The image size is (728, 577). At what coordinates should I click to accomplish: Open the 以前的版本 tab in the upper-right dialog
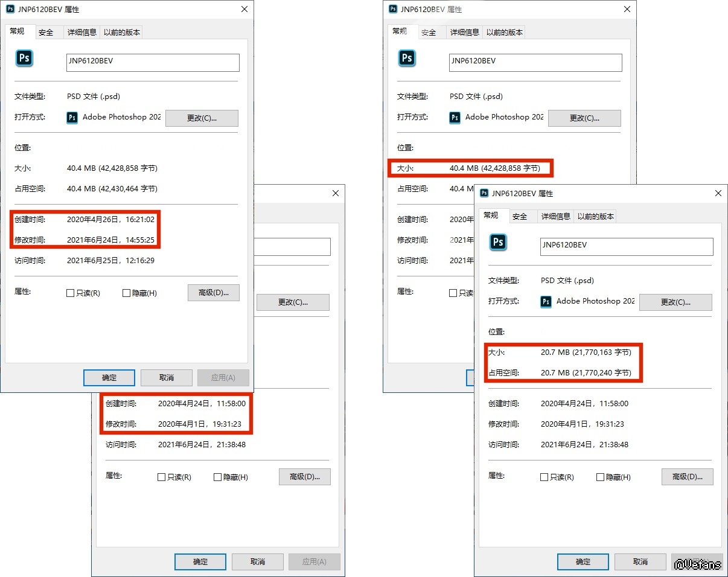click(x=505, y=33)
